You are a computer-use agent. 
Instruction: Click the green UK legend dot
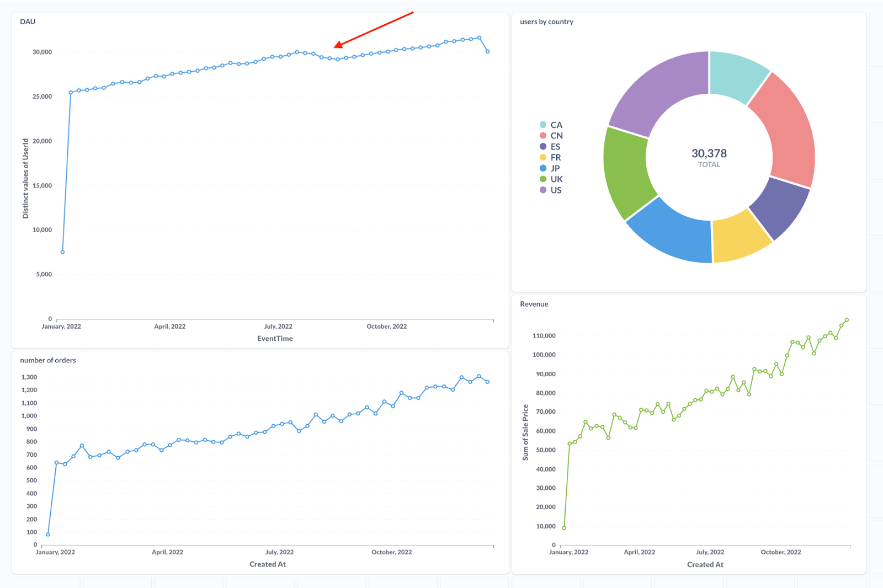click(x=544, y=179)
